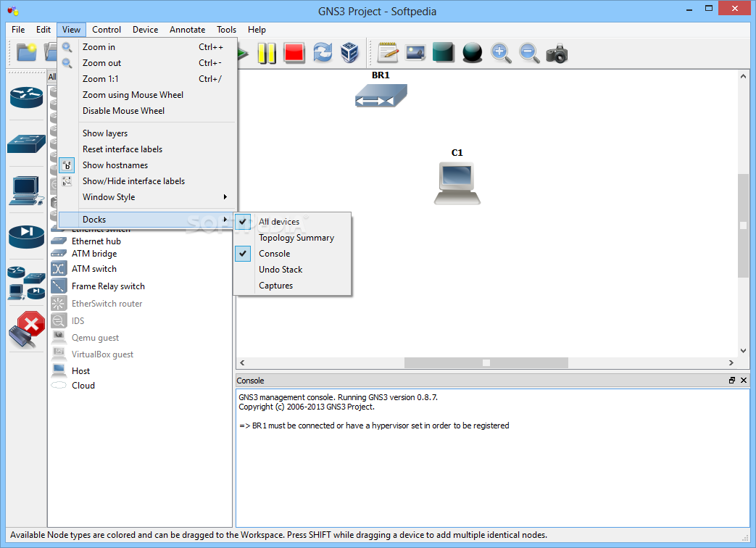Choose Show layers entry
The image size is (756, 548).
[x=147, y=133]
